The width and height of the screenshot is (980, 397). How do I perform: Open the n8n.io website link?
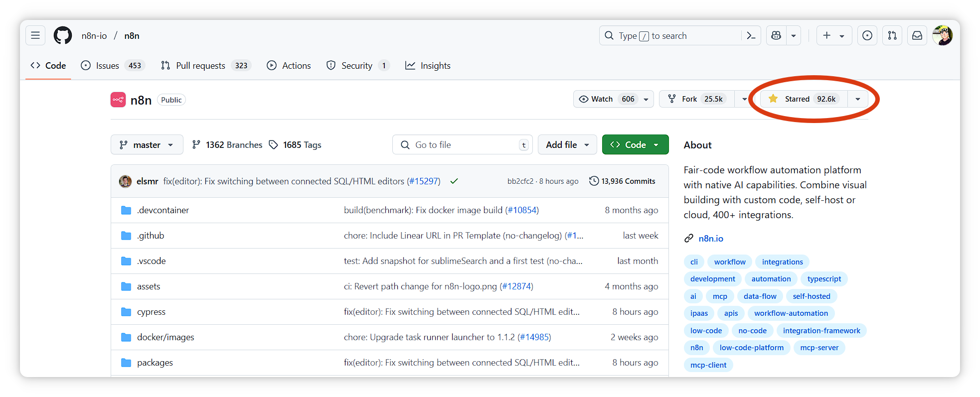pyautogui.click(x=711, y=239)
